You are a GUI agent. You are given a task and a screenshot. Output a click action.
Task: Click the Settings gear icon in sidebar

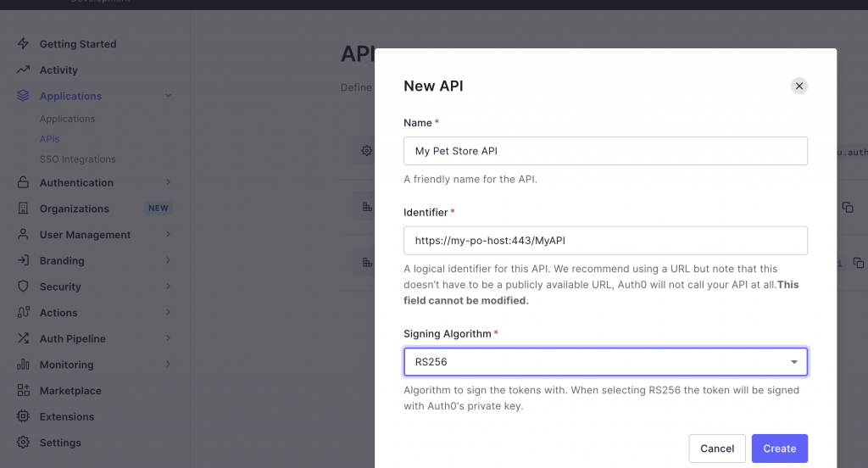(23, 442)
